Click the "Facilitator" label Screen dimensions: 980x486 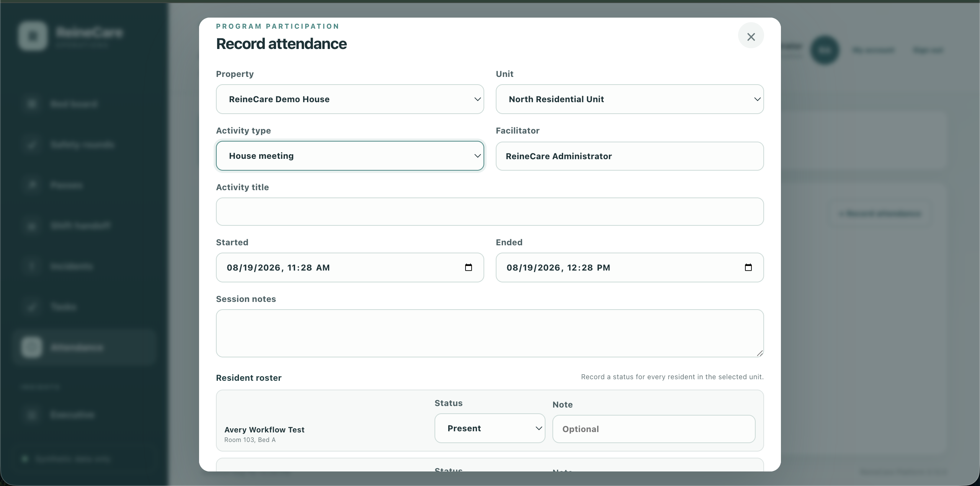[x=518, y=131]
